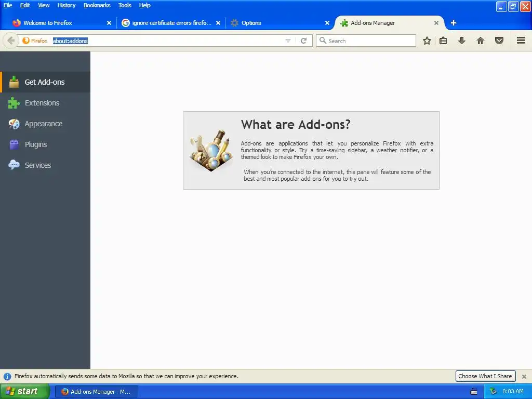
Task: Switch to the ignore certificate errors tab
Action: (170, 23)
